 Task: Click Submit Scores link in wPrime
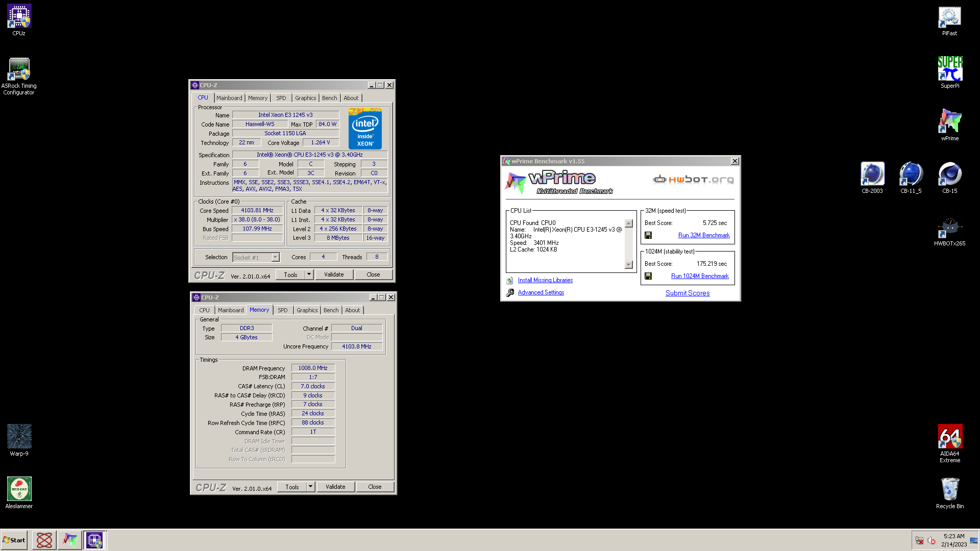(x=688, y=293)
